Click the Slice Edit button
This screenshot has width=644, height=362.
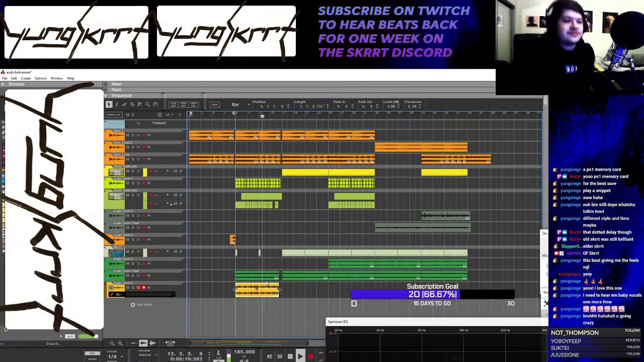point(173,105)
